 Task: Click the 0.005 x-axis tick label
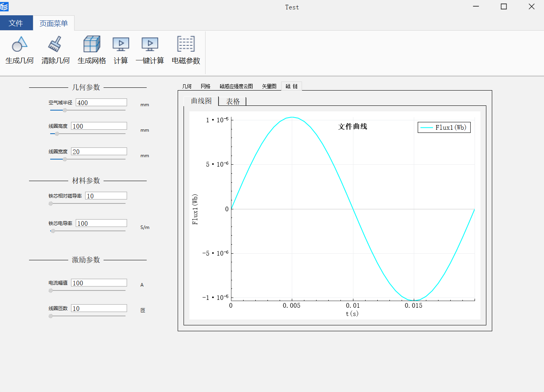click(x=291, y=306)
